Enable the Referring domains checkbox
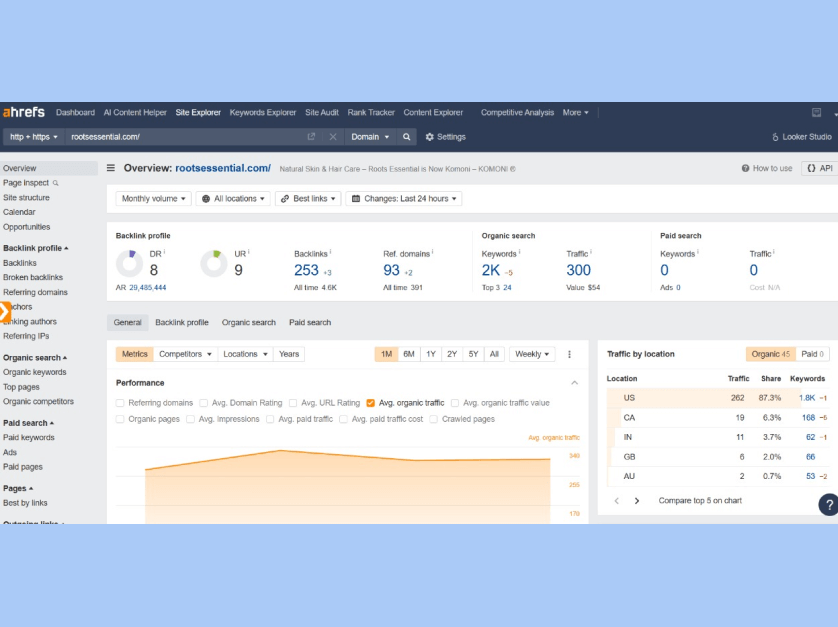Screen dimensions: 838x627 pos(121,403)
